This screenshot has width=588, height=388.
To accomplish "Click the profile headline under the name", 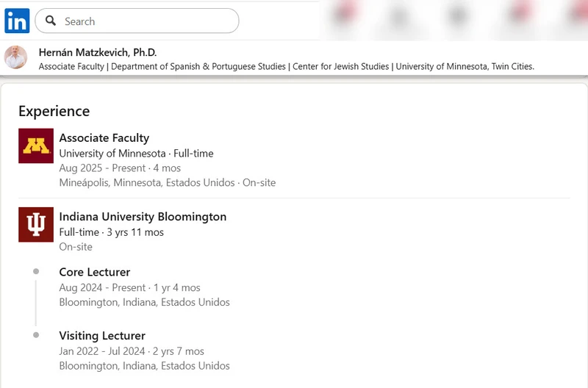I will pyautogui.click(x=287, y=67).
